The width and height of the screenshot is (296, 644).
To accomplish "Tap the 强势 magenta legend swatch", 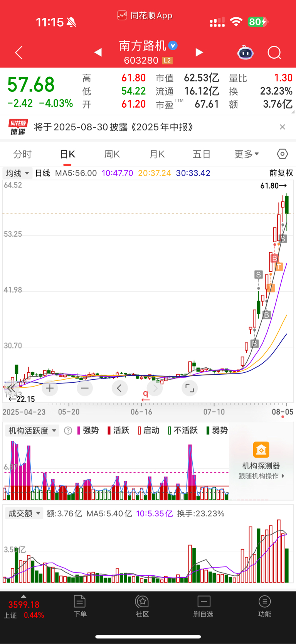I will pos(79,431).
